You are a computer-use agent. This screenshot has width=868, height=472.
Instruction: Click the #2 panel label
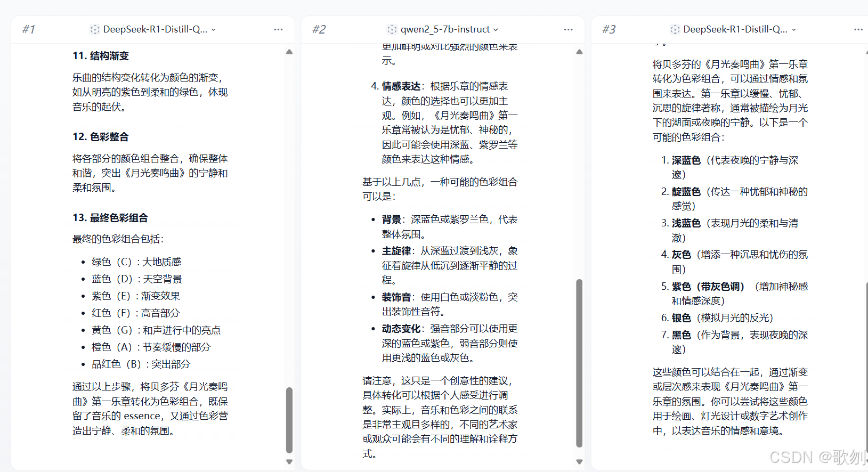319,29
